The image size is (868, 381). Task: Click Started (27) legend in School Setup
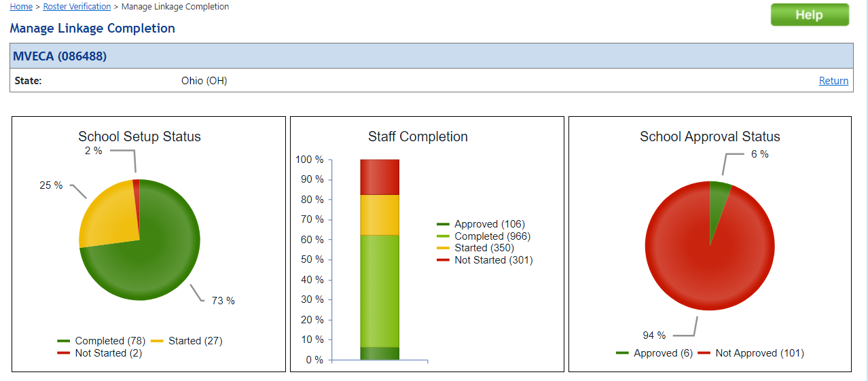pyautogui.click(x=195, y=341)
